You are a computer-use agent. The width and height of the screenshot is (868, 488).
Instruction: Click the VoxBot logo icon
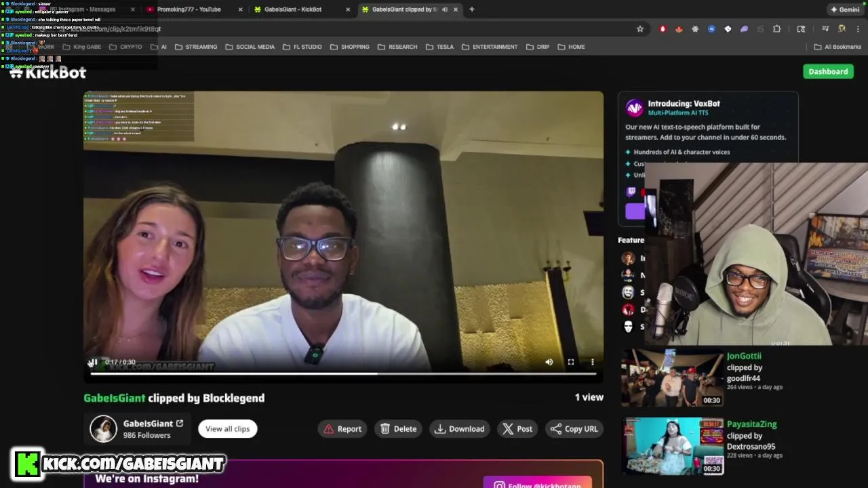[634, 108]
